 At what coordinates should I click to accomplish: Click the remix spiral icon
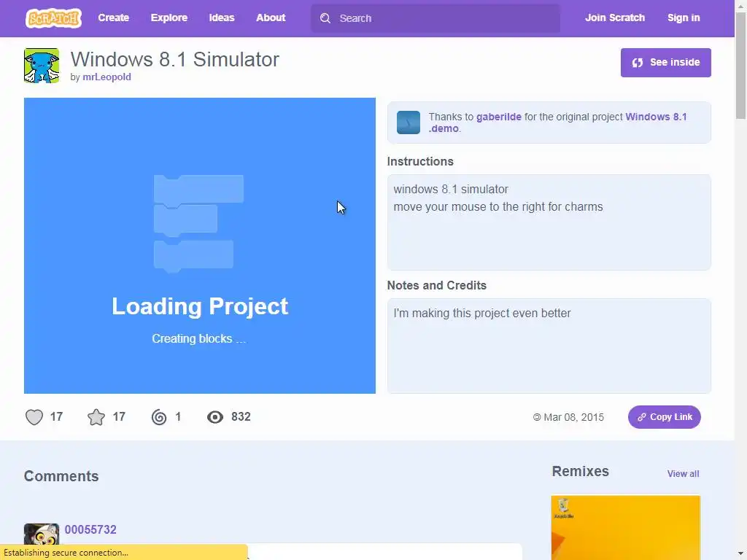tap(159, 417)
